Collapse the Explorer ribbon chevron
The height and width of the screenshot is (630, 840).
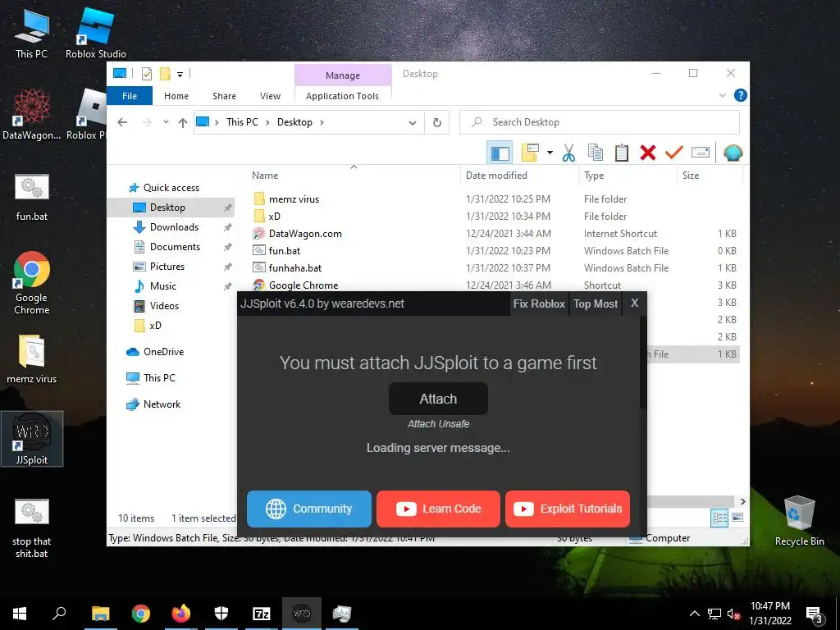722,95
